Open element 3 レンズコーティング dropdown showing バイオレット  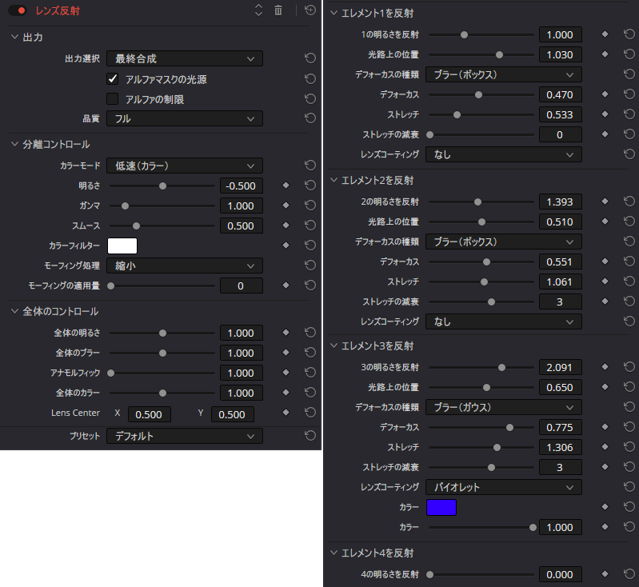click(503, 487)
